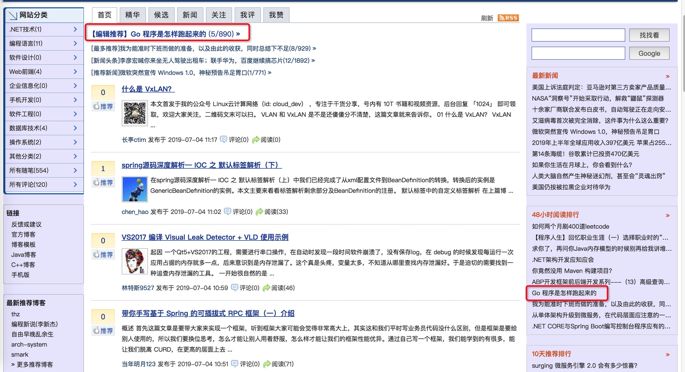685x372 pixels.
Task: Click the red arrow beside 48小时阅读排行 heading
Action: (x=668, y=215)
